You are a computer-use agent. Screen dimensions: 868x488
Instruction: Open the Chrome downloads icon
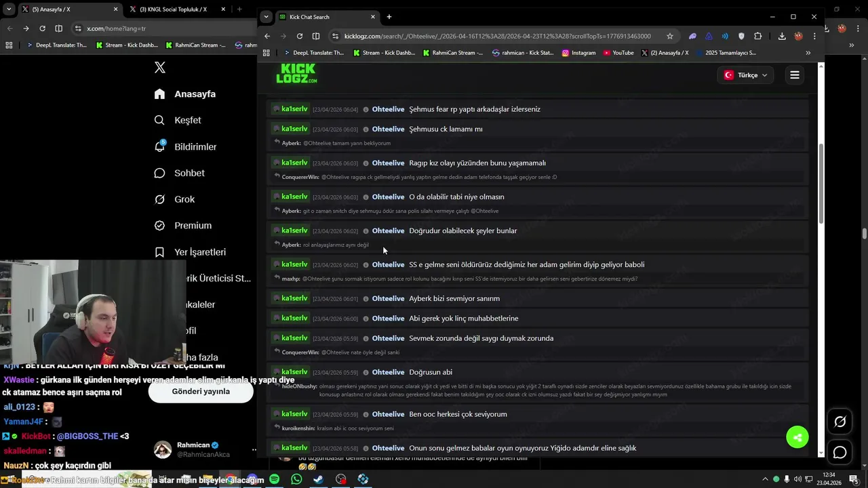[782, 36]
